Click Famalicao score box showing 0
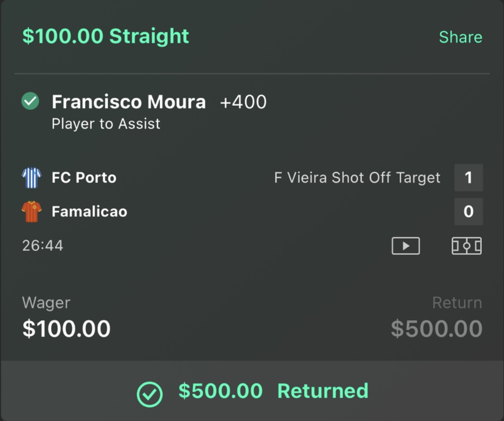 [468, 212]
